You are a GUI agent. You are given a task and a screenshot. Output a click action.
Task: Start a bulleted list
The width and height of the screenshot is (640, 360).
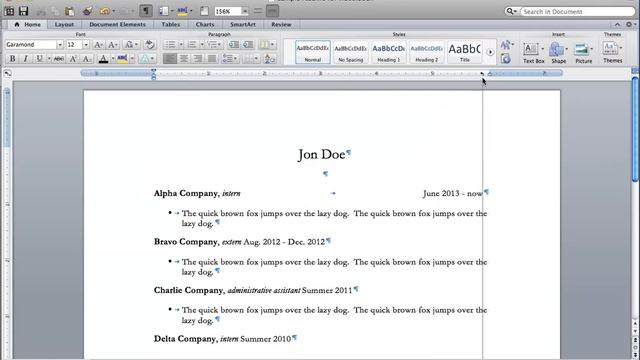click(x=170, y=44)
